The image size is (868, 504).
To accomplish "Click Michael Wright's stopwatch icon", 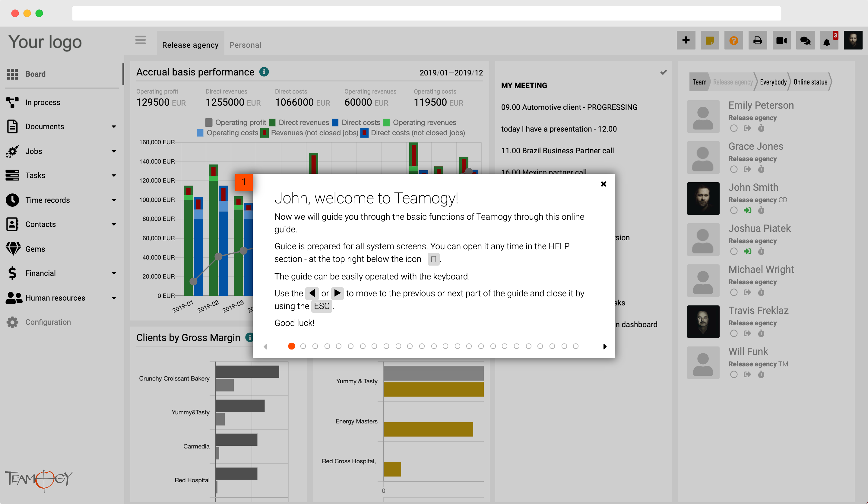I will coord(761,292).
